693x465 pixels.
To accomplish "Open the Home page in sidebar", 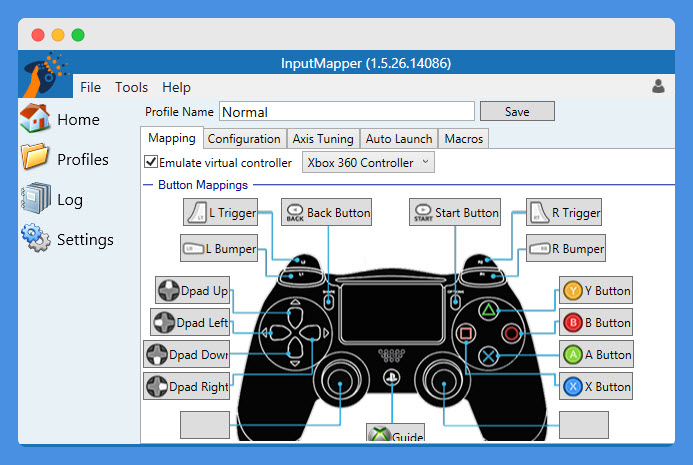I will [61, 119].
